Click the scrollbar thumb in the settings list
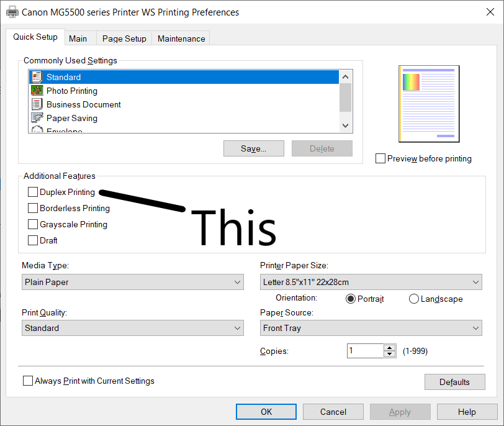 (346, 97)
